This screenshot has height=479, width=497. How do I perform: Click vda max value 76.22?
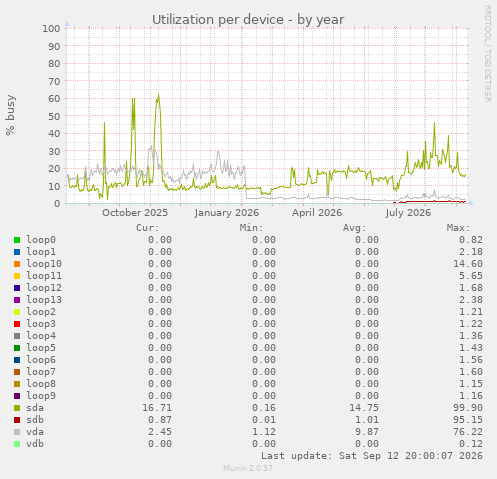click(x=468, y=432)
